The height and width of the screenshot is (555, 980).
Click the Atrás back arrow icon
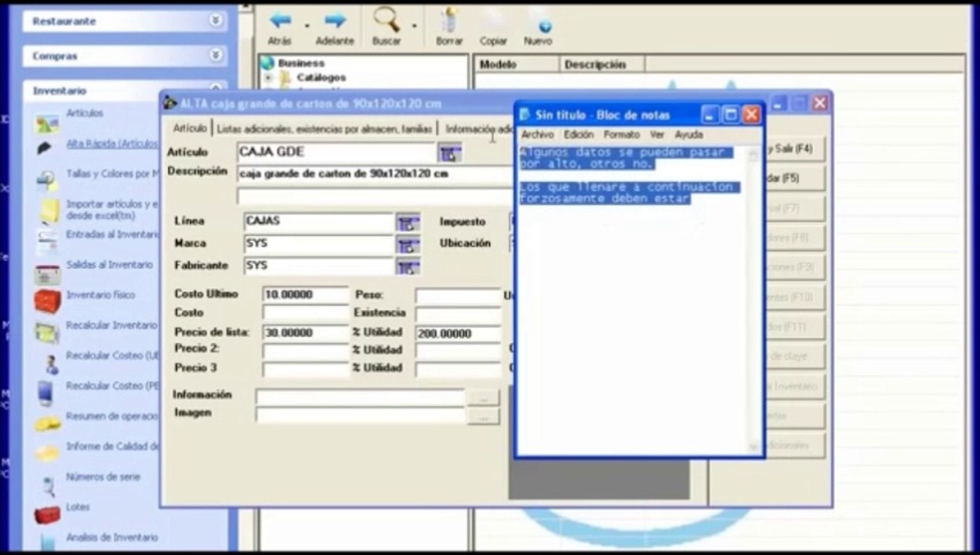(280, 19)
